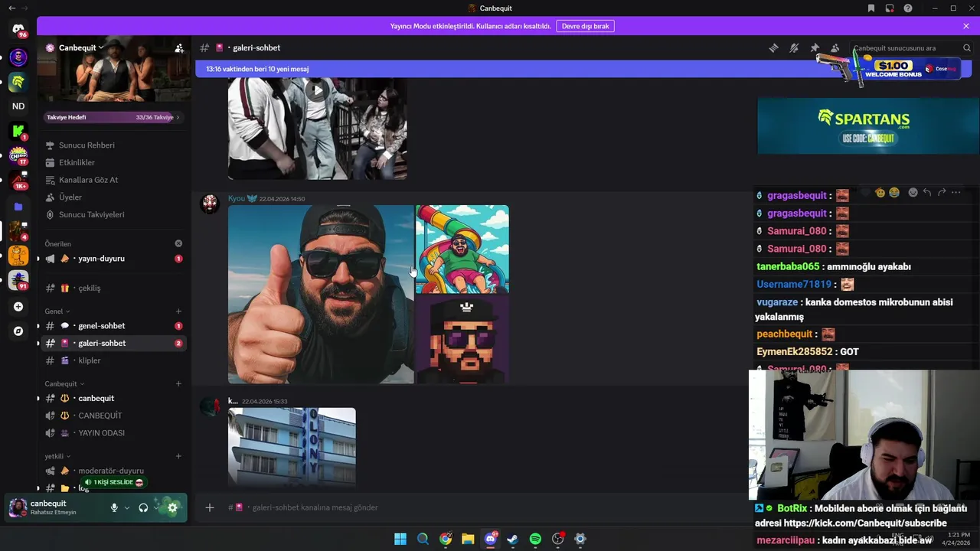Image resolution: width=980 pixels, height=551 pixels.
Task: Open the inbox icon in title bar
Action: coord(890,8)
